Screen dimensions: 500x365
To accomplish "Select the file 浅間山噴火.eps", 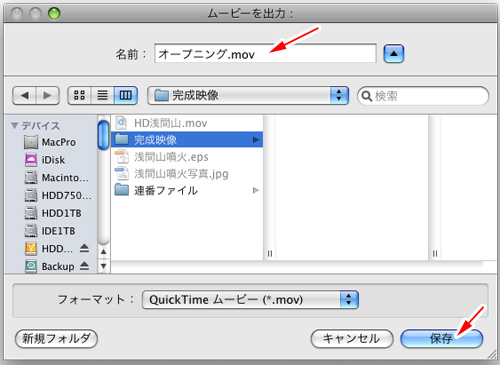I will click(x=187, y=157).
